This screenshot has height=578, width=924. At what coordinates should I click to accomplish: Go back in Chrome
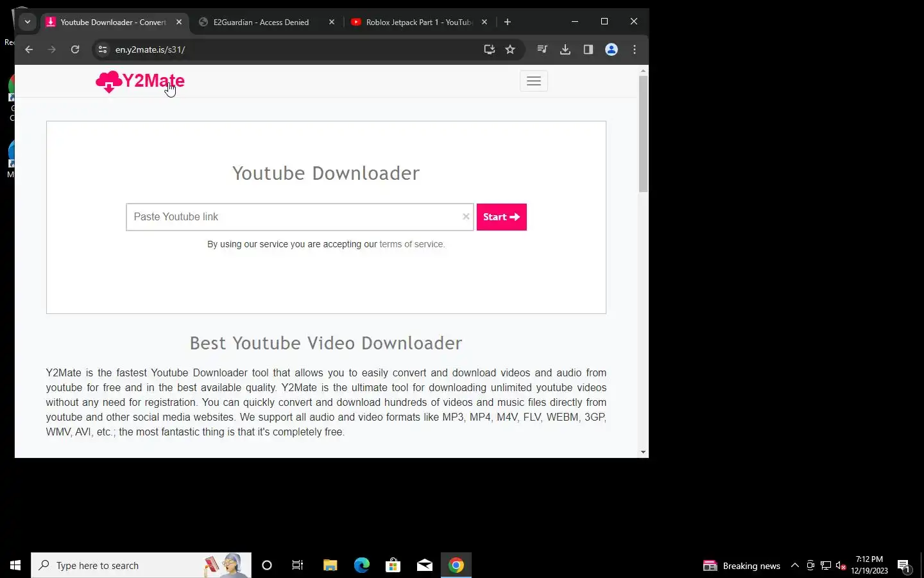point(29,49)
